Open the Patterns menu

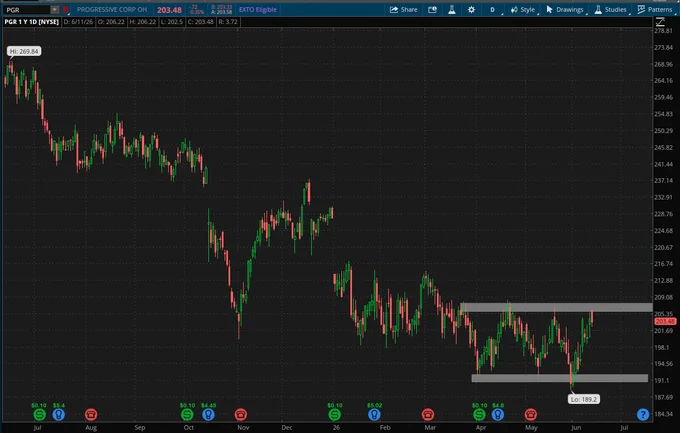(x=655, y=10)
